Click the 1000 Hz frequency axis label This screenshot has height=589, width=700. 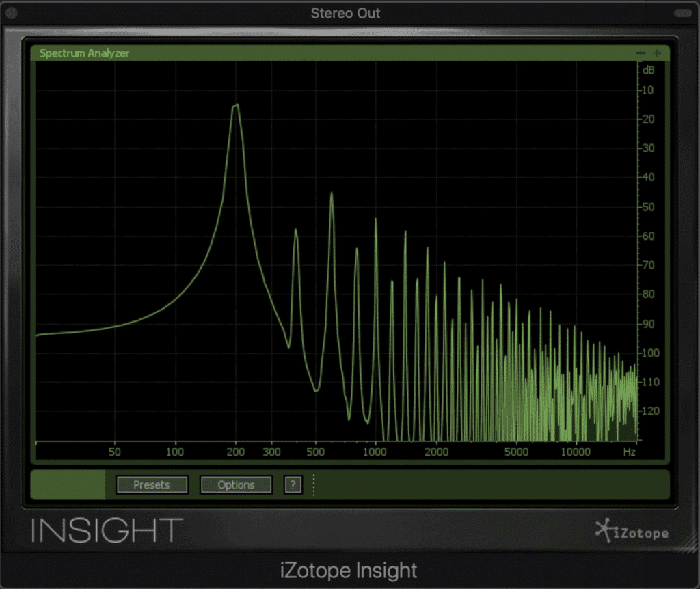(375, 452)
